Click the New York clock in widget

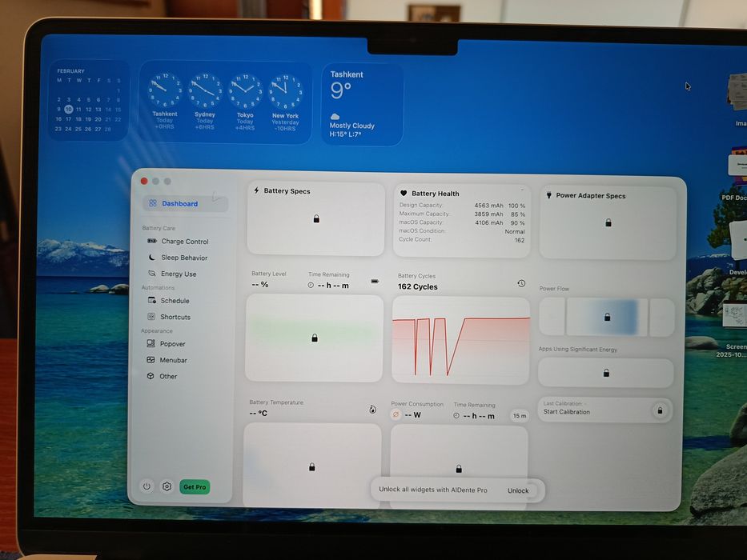(x=285, y=91)
